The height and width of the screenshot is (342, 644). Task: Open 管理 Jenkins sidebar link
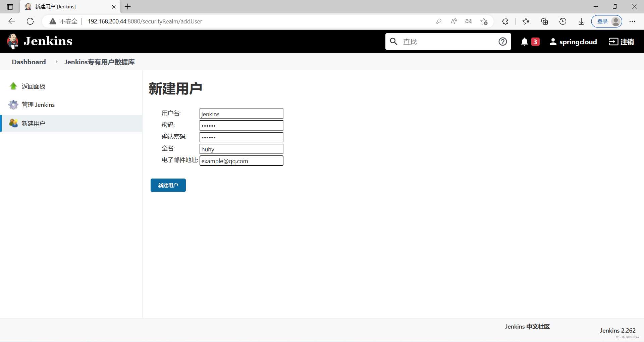(x=38, y=105)
